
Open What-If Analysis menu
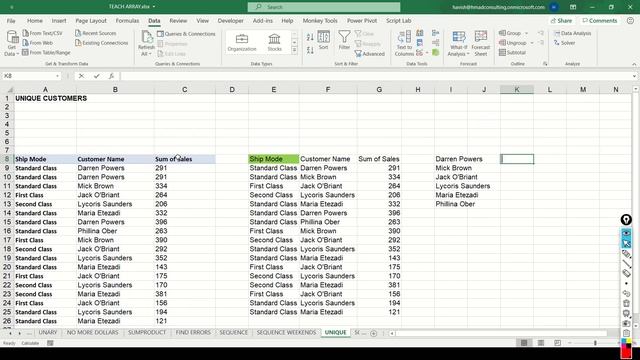click(x=458, y=43)
